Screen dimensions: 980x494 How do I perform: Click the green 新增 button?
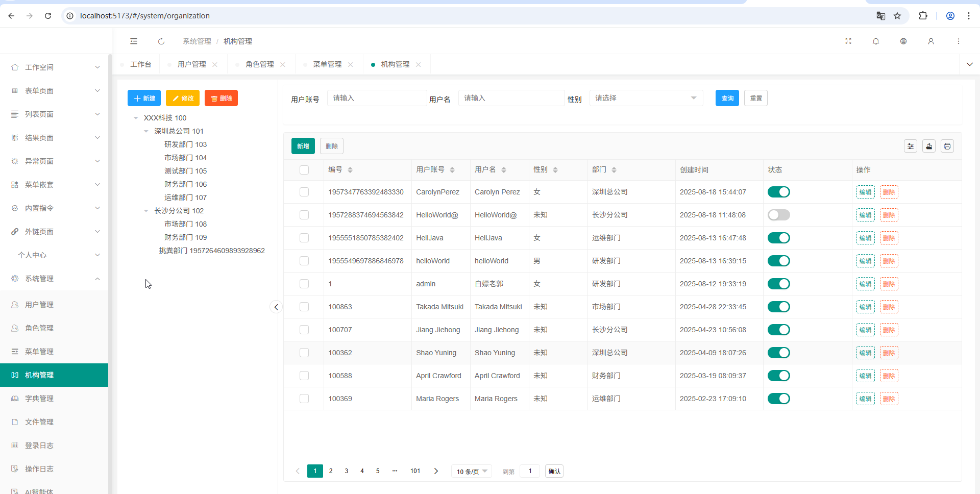303,146
